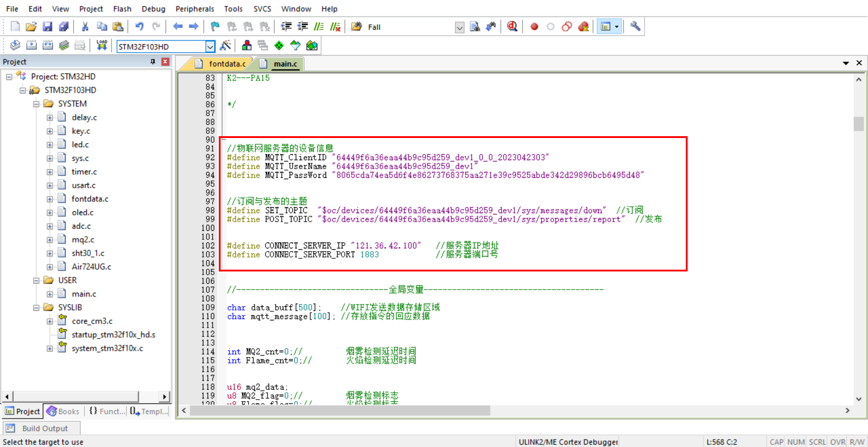Screen dimensions: 868x447
Task: Kill all breakpoints using the toolbar icon
Action: point(583,26)
